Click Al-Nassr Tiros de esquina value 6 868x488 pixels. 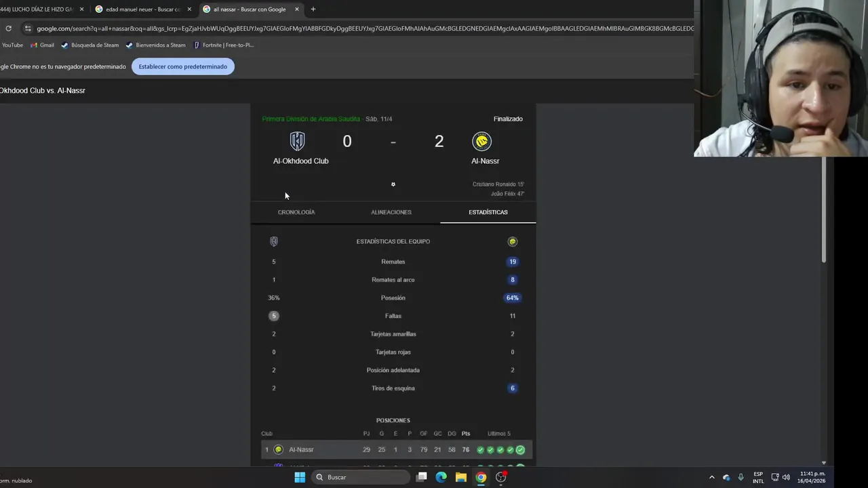(513, 388)
